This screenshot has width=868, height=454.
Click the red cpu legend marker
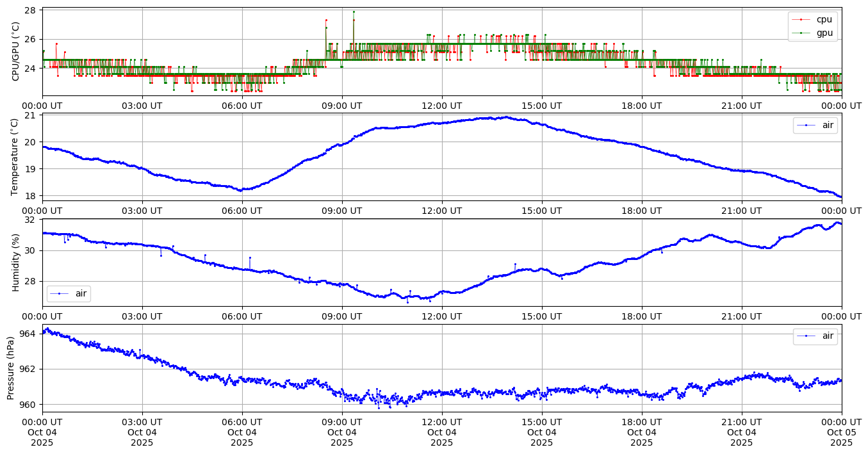click(x=801, y=19)
